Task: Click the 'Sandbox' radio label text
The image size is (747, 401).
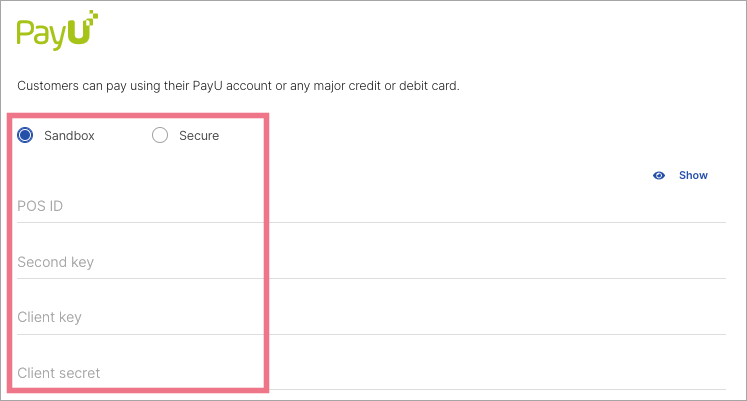Action: (x=69, y=136)
